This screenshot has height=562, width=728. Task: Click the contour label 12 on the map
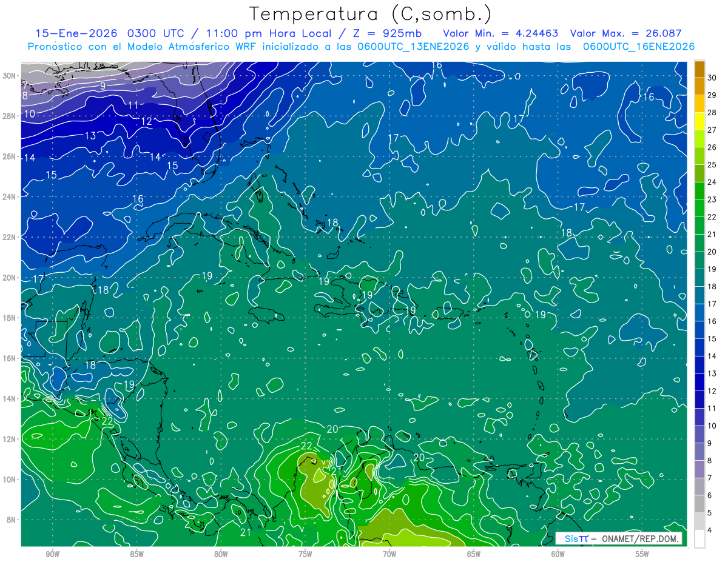(x=146, y=121)
